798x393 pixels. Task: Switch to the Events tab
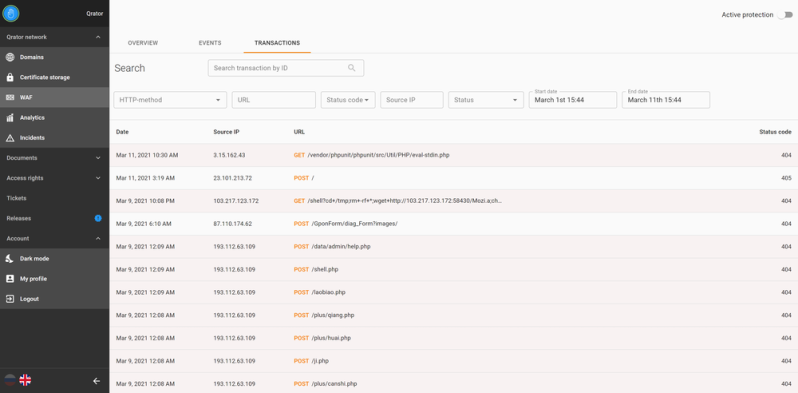[x=210, y=43]
